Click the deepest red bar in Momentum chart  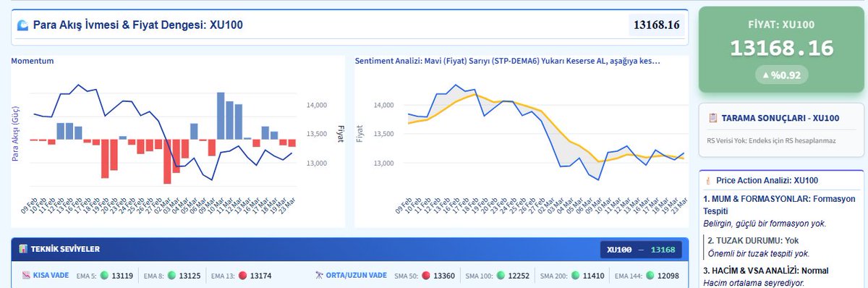pyautogui.click(x=167, y=161)
